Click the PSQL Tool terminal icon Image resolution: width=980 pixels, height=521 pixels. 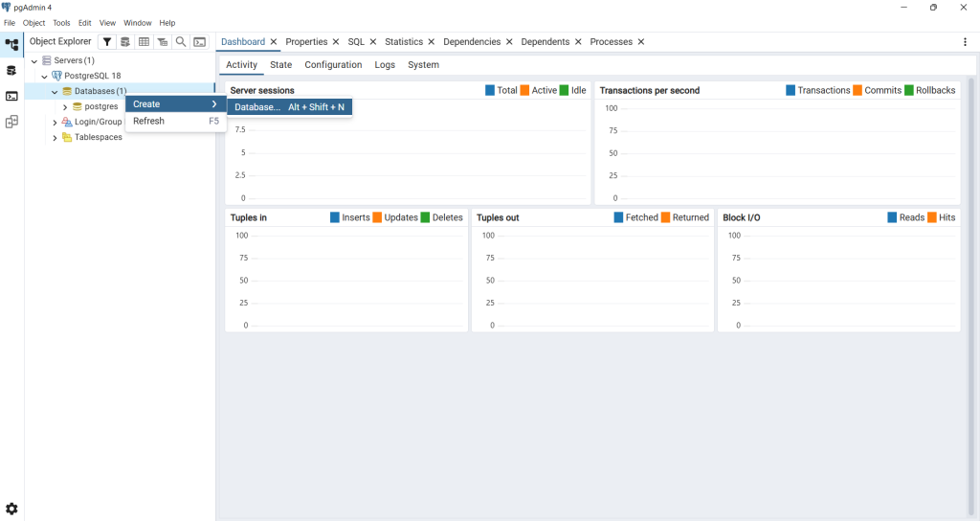(199, 42)
